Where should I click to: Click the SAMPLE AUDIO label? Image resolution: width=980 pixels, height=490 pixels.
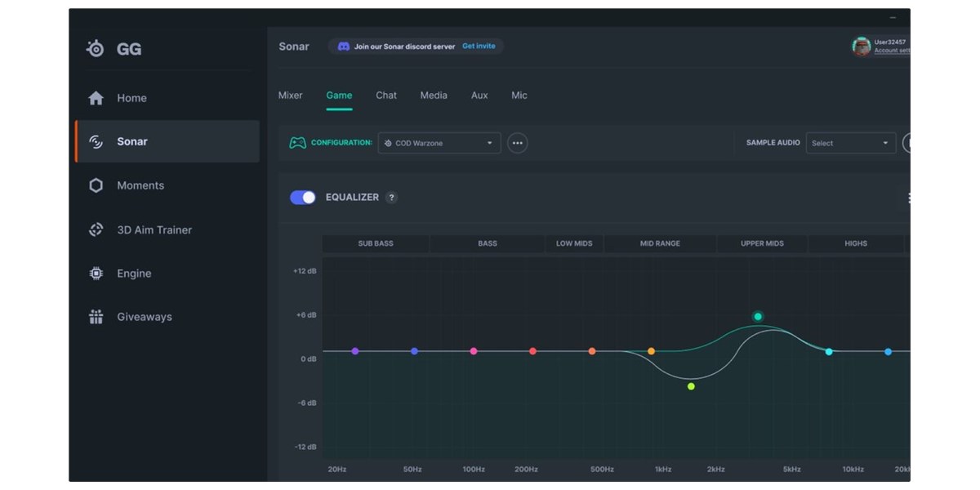(x=773, y=143)
